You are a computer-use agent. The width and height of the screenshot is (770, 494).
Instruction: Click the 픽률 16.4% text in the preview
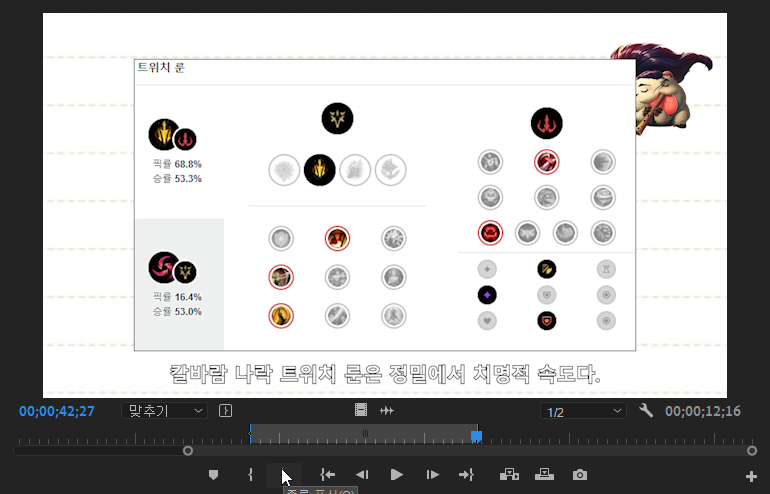[x=177, y=297]
